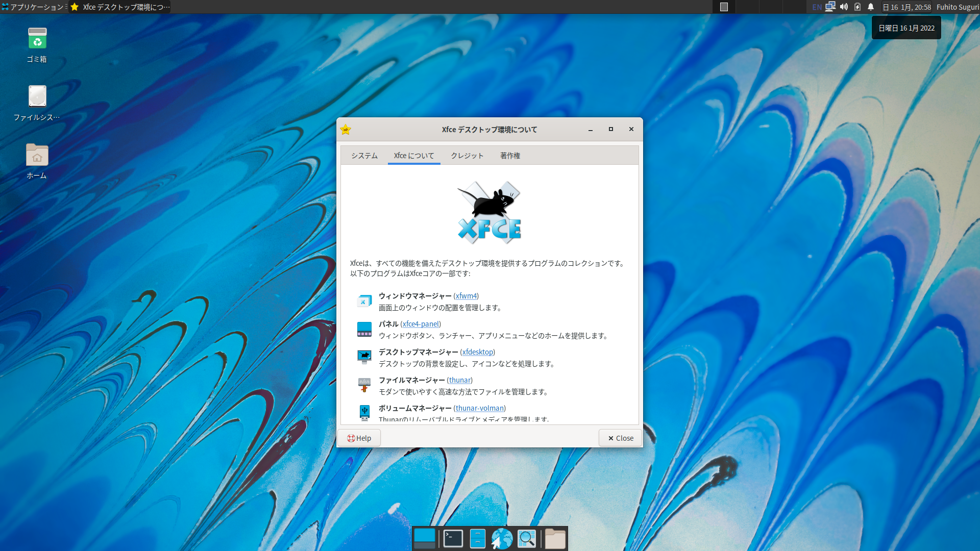The image size is (980, 551).
Task: Open the アプリケーション menu
Action: click(x=34, y=7)
